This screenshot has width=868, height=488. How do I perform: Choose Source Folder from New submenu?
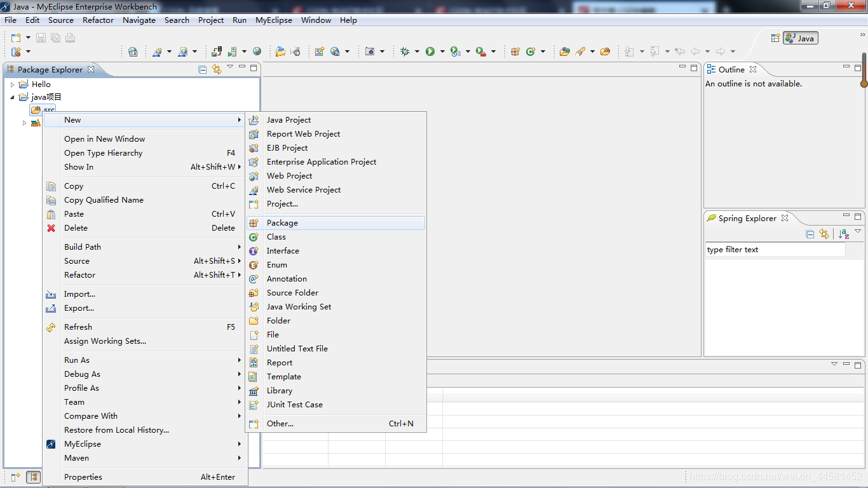[x=336, y=293]
